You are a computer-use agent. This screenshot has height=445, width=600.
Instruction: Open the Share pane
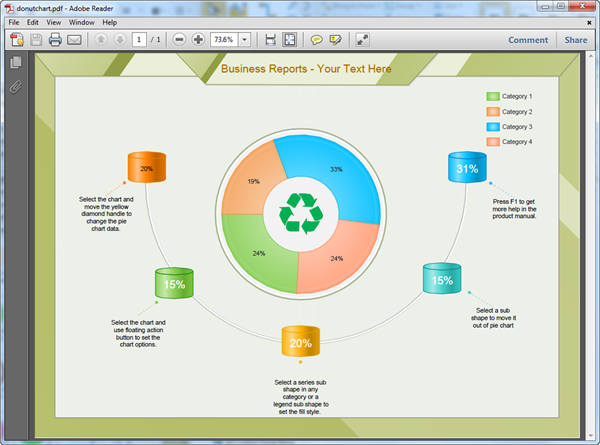click(576, 40)
